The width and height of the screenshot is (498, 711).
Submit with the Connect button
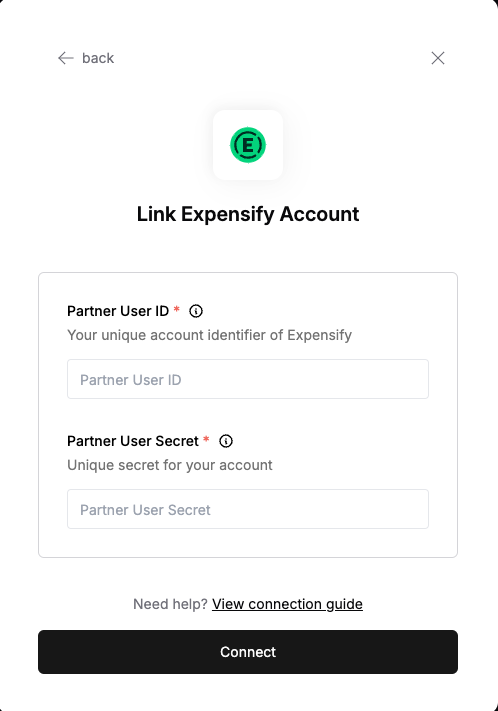click(248, 652)
